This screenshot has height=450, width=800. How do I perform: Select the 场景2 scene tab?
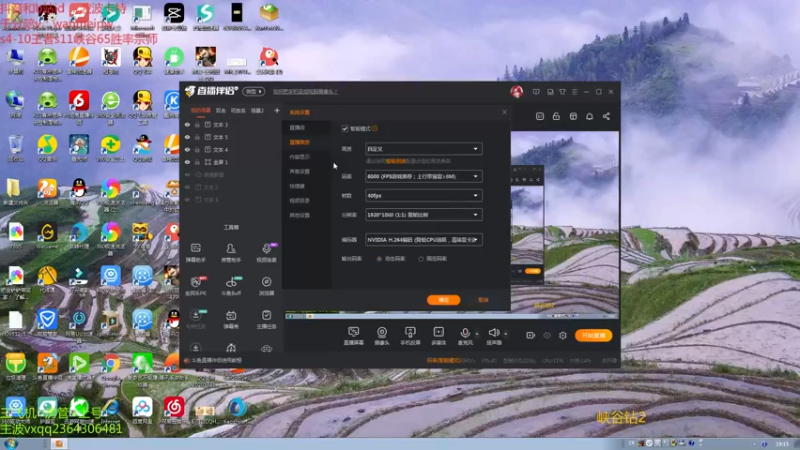tap(257, 111)
